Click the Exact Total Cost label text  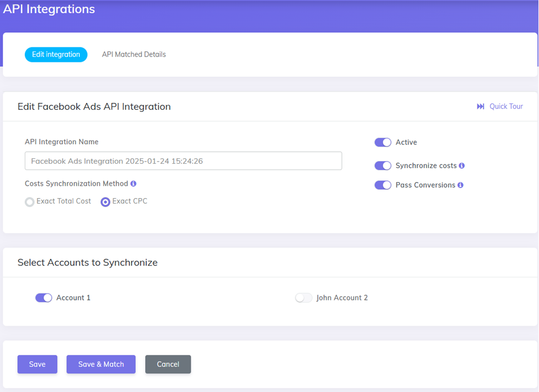(64, 201)
